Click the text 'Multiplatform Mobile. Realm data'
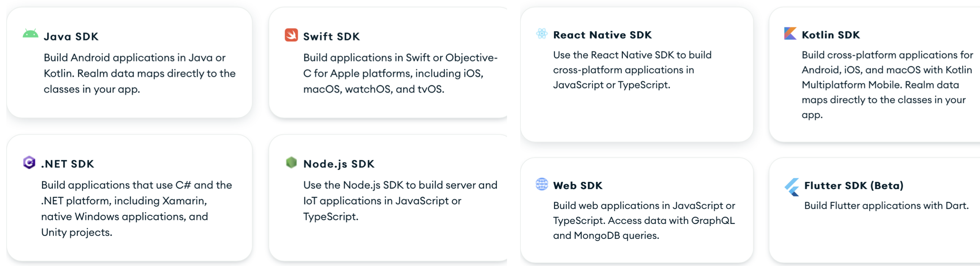 pos(880,85)
